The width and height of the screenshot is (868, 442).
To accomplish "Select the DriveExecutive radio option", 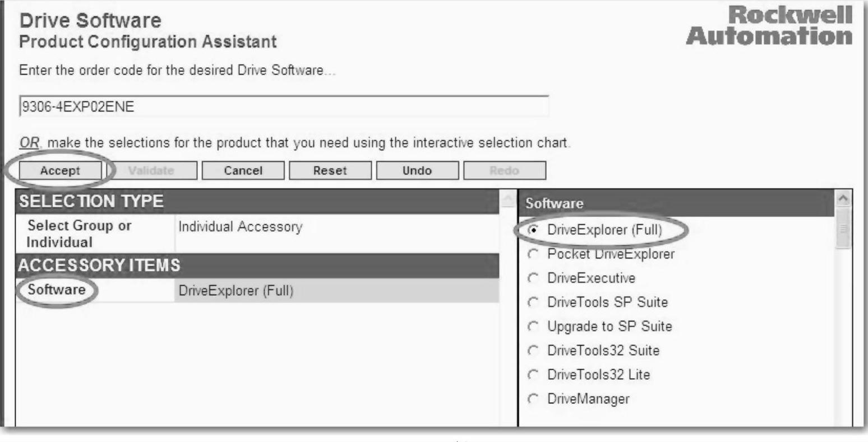I will tap(533, 278).
